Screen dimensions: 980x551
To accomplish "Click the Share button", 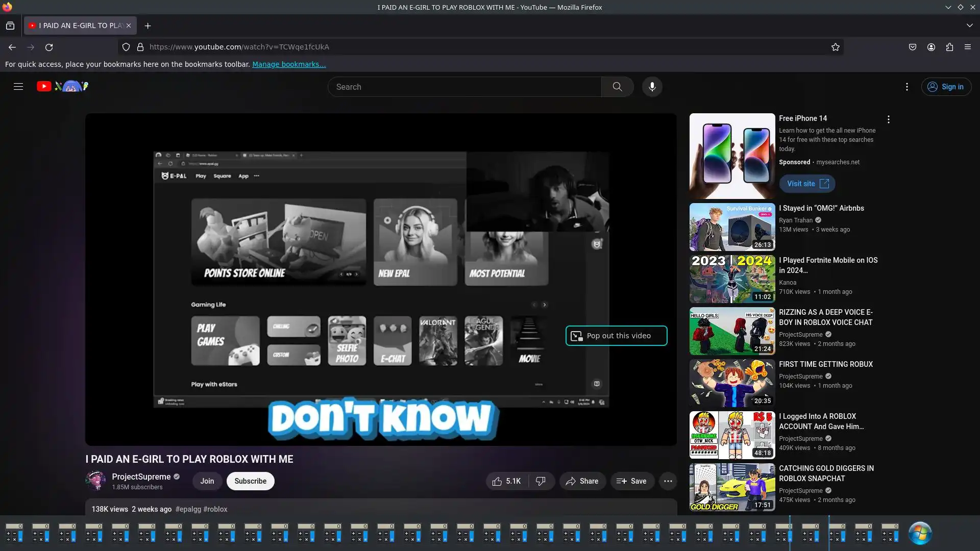I will [x=582, y=481].
